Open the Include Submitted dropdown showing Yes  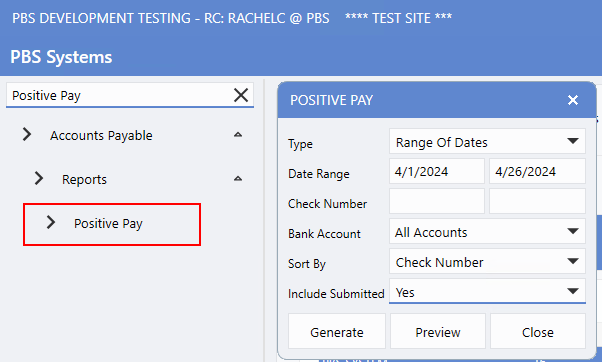coord(487,291)
